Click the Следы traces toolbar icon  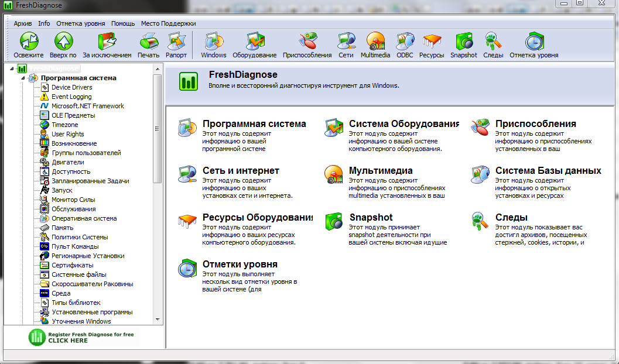pos(493,42)
